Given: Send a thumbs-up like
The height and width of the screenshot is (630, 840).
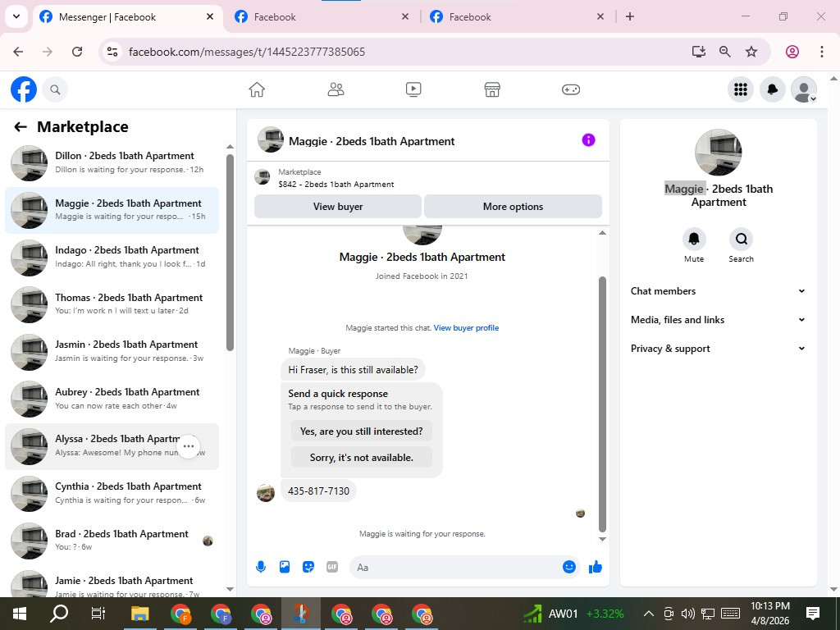Looking at the screenshot, I should [x=596, y=567].
